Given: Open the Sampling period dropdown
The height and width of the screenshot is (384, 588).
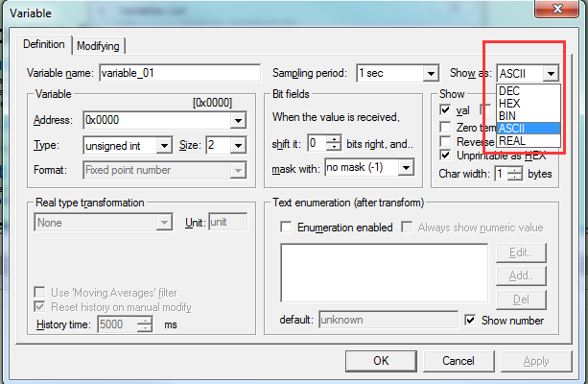Looking at the screenshot, I should tap(431, 73).
